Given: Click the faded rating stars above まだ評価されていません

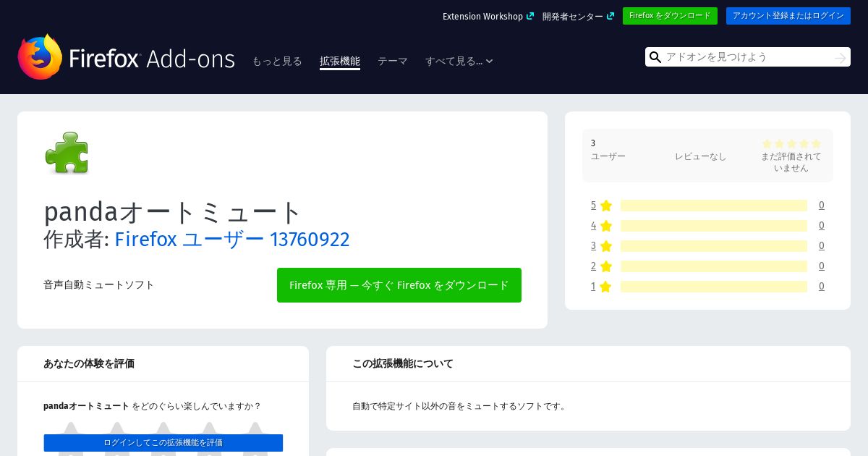Looking at the screenshot, I should tap(791, 144).
